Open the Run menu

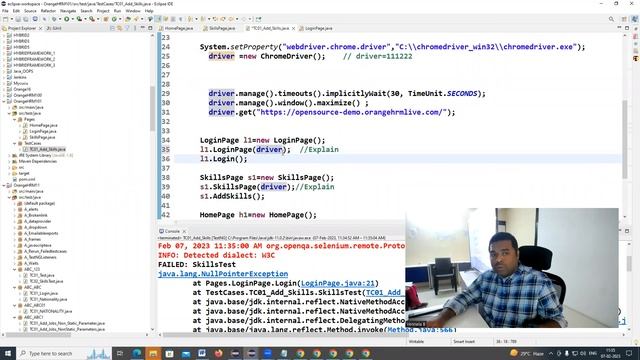click(118, 11)
